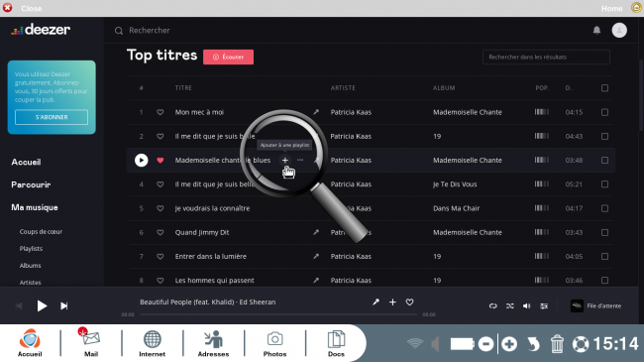Like Quand Jimmy Dit
644x362 pixels.
point(161,232)
